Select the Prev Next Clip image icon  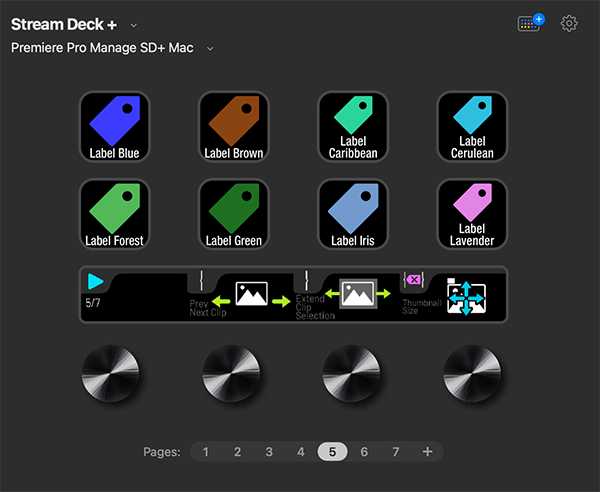click(251, 294)
